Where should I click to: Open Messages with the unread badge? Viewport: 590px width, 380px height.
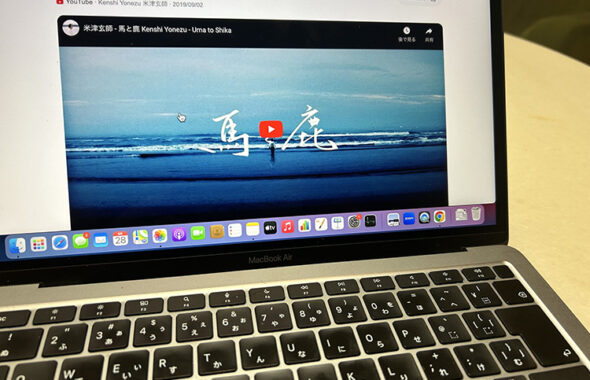(x=80, y=241)
